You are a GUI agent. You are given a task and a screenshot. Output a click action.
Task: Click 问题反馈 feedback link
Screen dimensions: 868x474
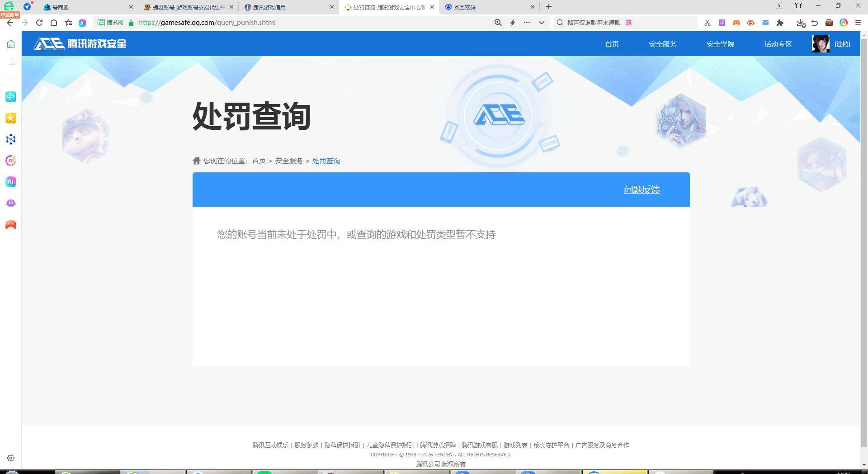642,190
